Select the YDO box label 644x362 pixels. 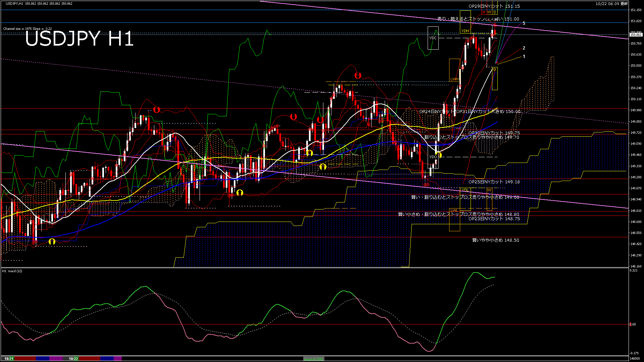pyautogui.click(x=433, y=157)
